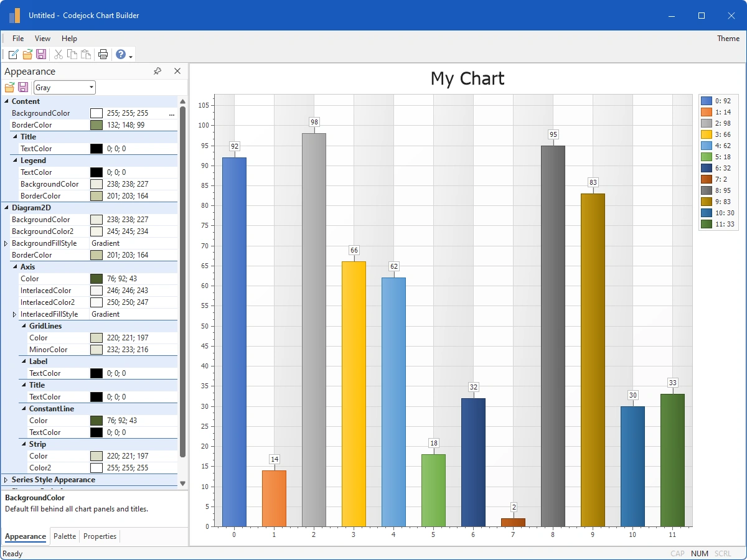Click the ellipsis button for Content BackgroundColor
The image size is (747, 560).
pos(172,113)
